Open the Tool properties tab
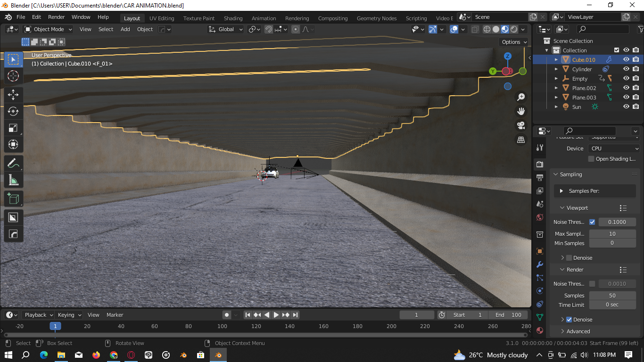The height and width of the screenshot is (362, 644). point(540,148)
